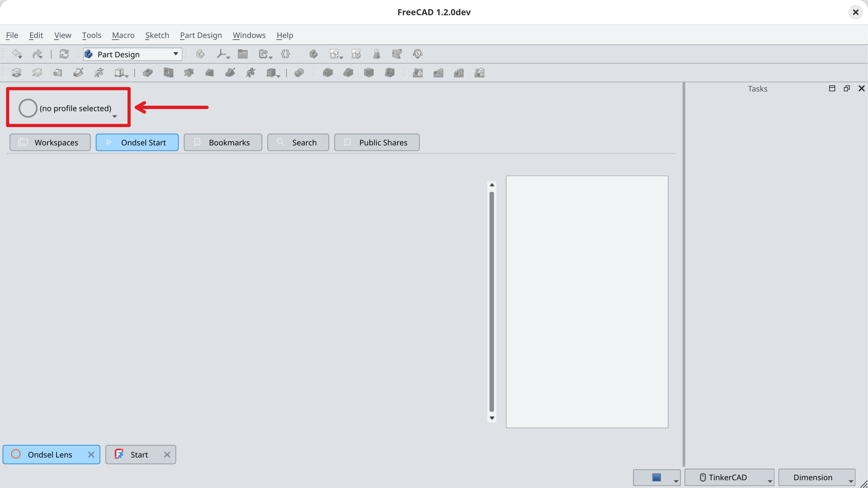
Task: Click the Pad extrude tool icon
Action: coord(16,73)
